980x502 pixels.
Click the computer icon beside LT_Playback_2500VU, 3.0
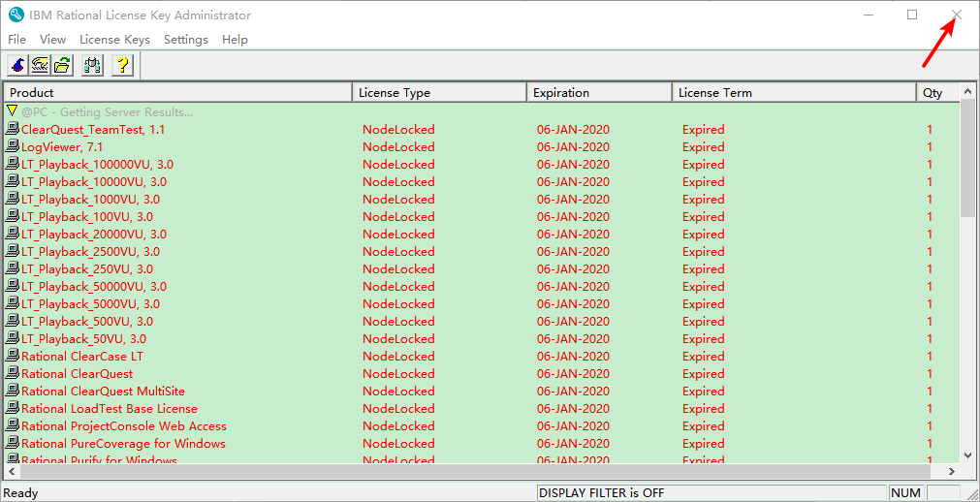(13, 252)
